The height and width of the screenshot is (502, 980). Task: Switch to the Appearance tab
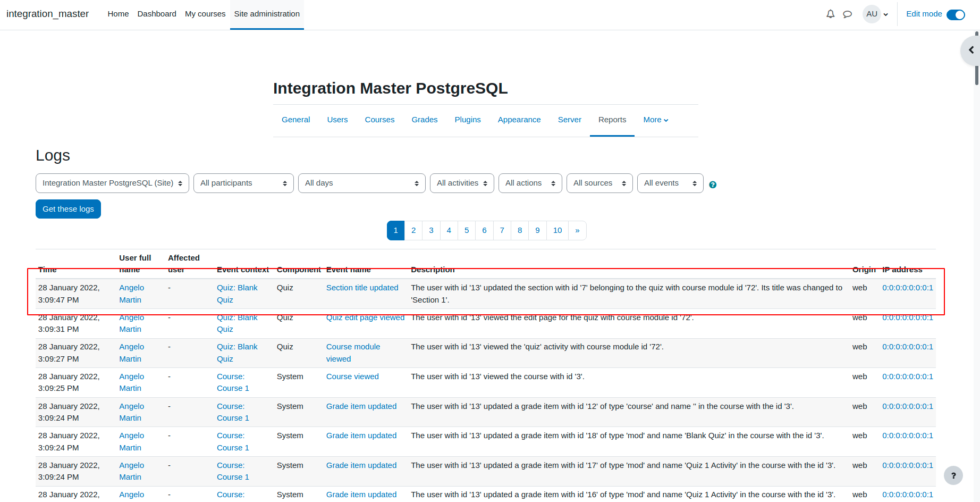[x=519, y=120]
